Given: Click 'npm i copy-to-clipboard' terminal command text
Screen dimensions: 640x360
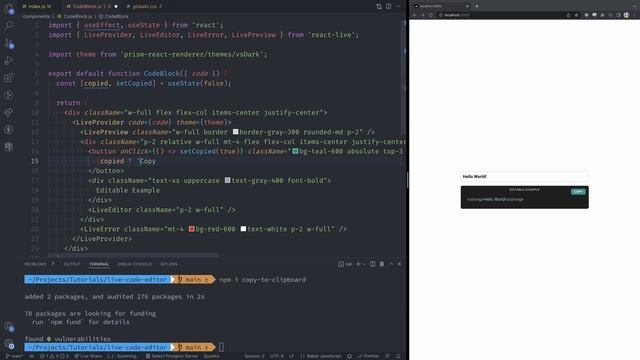Looking at the screenshot, I should pos(262,280).
